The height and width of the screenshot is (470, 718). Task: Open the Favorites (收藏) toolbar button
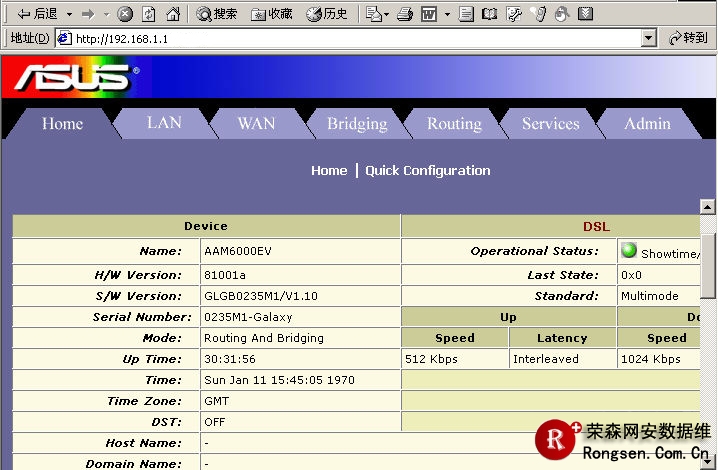click(272, 14)
